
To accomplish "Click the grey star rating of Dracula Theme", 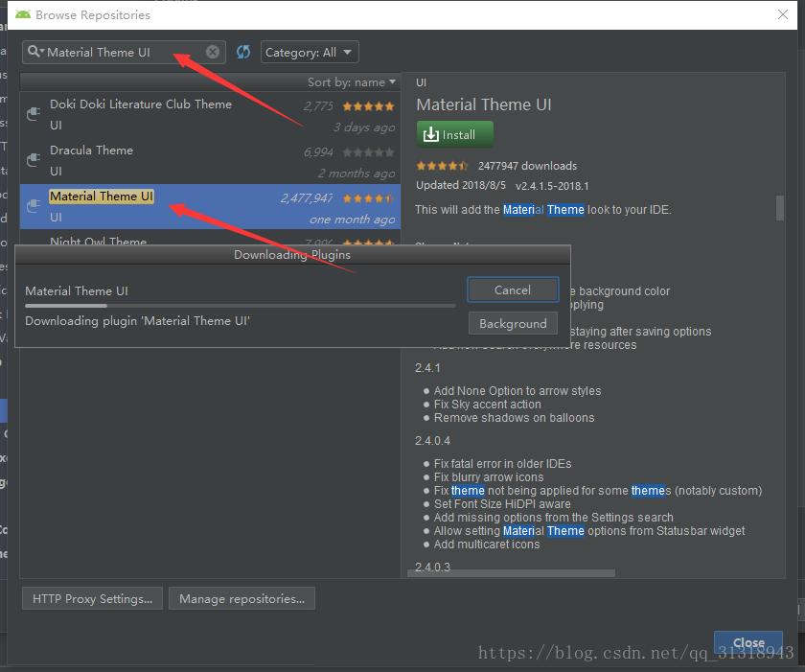I will [x=368, y=152].
